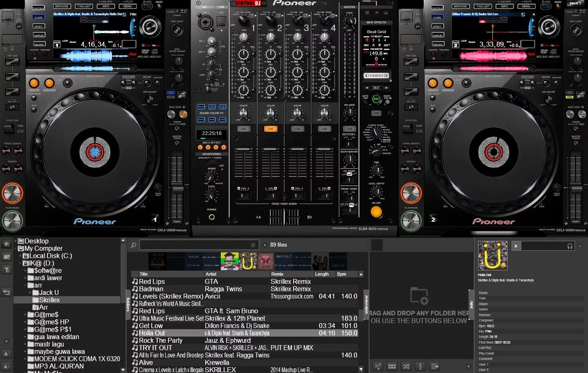
Task: Click the Bpm column header
Action: click(x=346, y=274)
